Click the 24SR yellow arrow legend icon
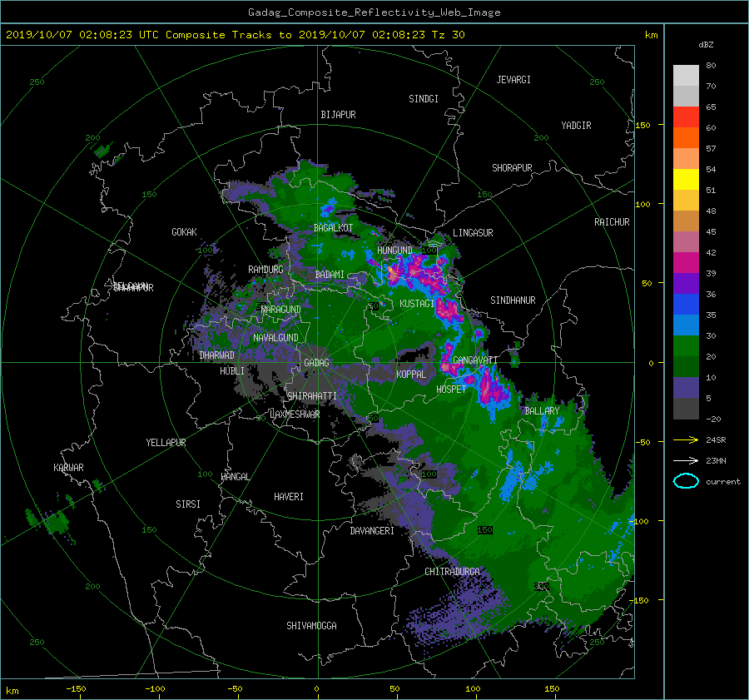Image resolution: width=749 pixels, height=700 pixels. click(x=686, y=439)
